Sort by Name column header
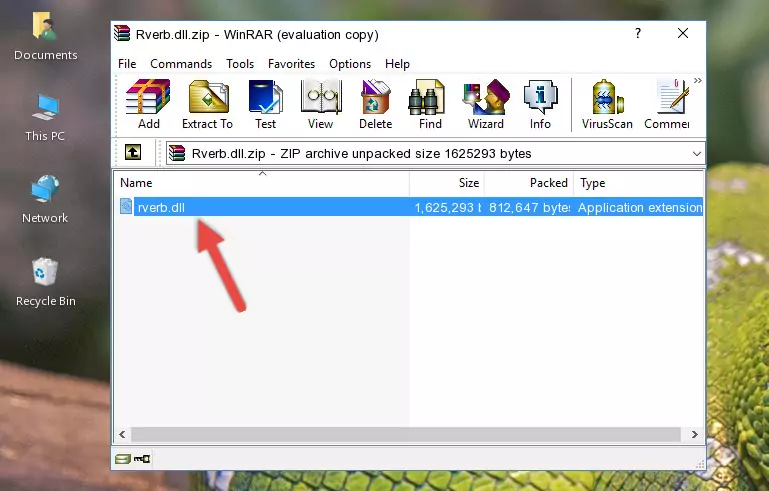The width and height of the screenshot is (769, 491). point(262,183)
